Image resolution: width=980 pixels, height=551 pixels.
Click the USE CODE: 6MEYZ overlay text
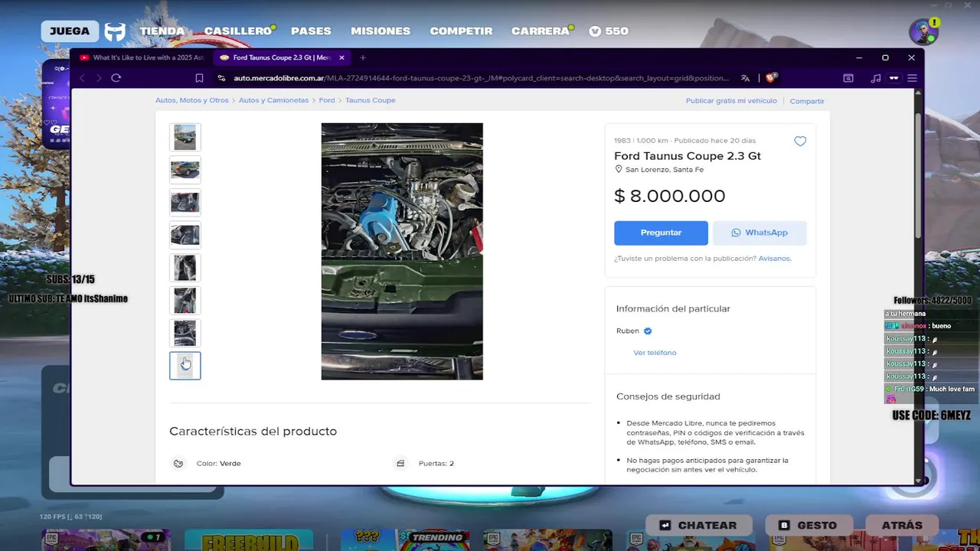pos(933,416)
